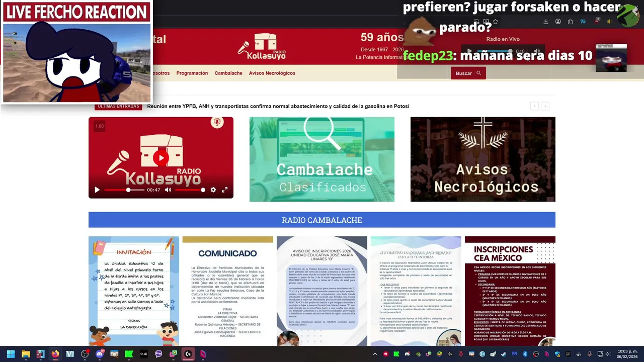Open green Kick app in taskbar
This screenshot has width=644, height=362.
pyautogui.click(x=129, y=354)
